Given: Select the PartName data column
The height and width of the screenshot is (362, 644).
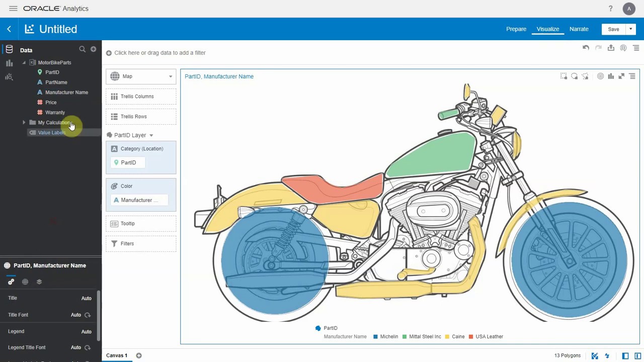Looking at the screenshot, I should coord(56,82).
